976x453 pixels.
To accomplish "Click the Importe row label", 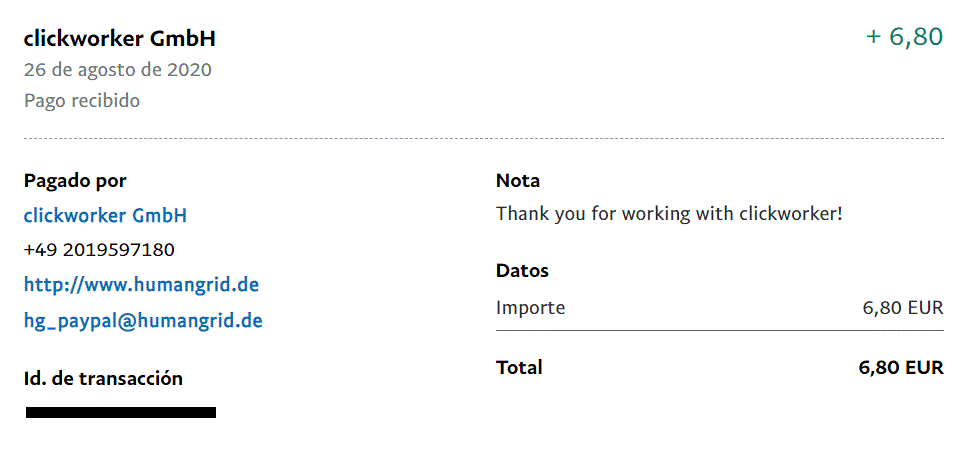I will [530, 307].
